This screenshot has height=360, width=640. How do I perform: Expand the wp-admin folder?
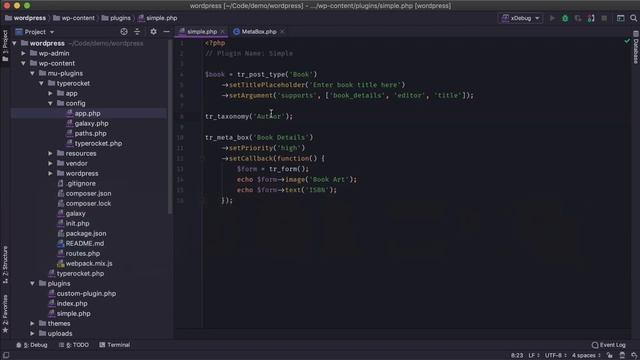click(x=23, y=53)
